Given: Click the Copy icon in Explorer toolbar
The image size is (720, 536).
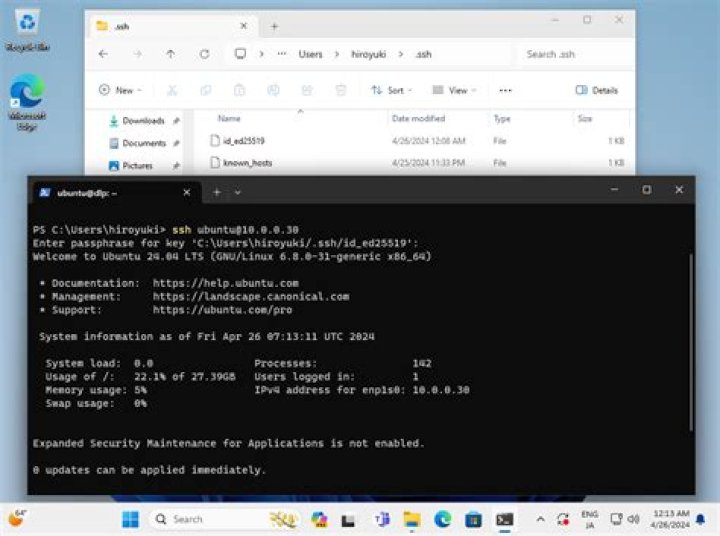Looking at the screenshot, I should point(206,90).
